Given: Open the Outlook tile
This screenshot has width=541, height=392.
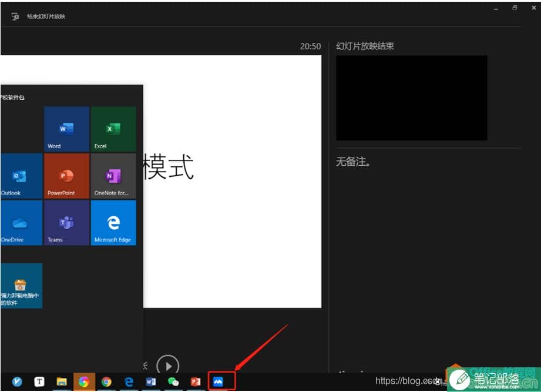Looking at the screenshot, I should 21,176.
